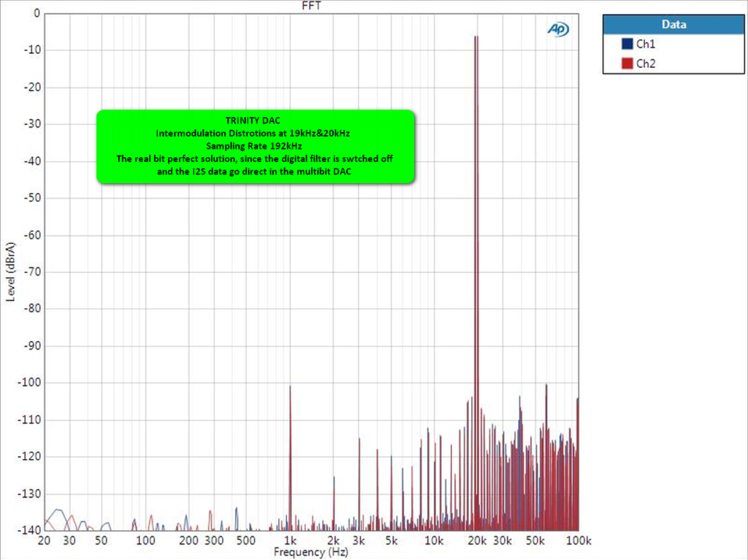Screen dimensions: 748x560
Task: Select the blue Ch1 color swatch
Action: pos(626,44)
